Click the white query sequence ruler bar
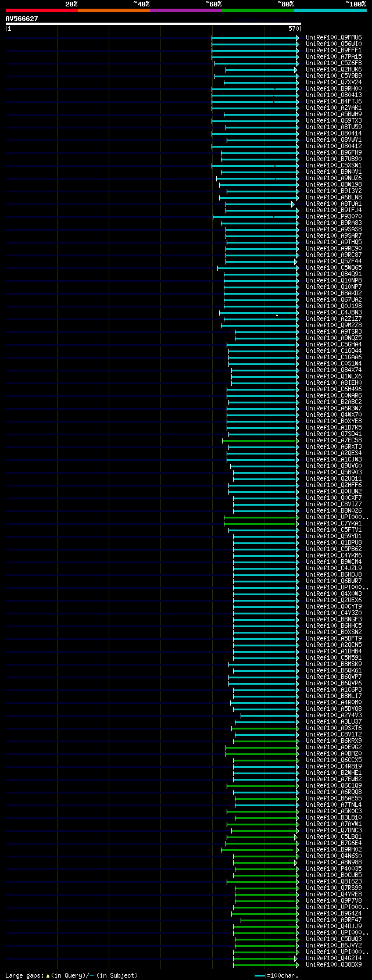 pyautogui.click(x=153, y=24)
